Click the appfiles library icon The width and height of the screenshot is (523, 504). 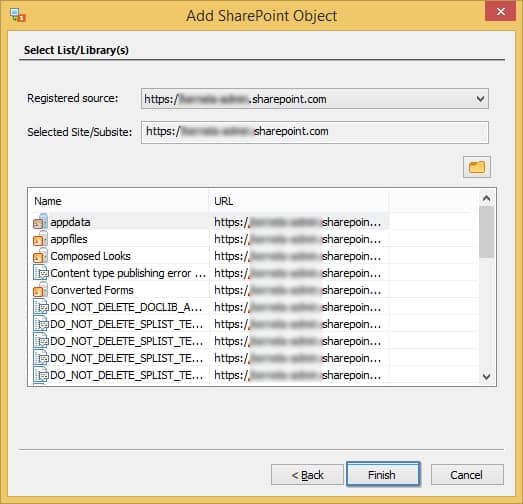pyautogui.click(x=40, y=239)
